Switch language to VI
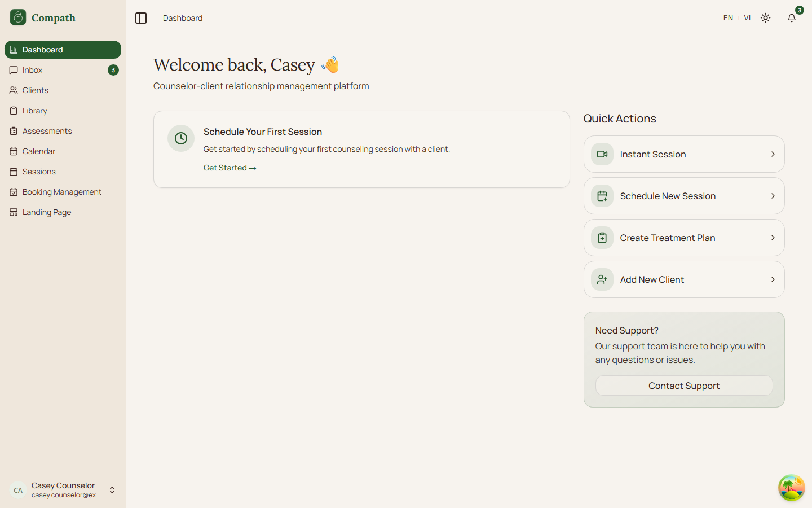 (747, 18)
